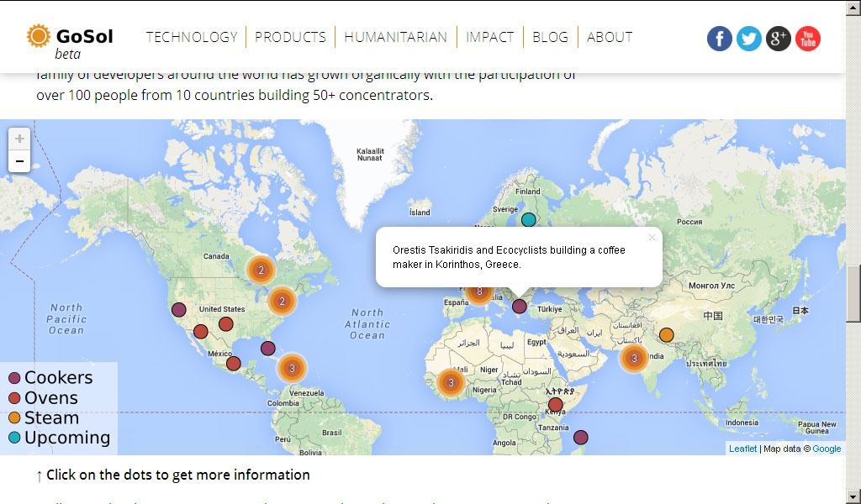This screenshot has width=861, height=504.
Task: Click the Google Plus icon
Action: point(779,39)
